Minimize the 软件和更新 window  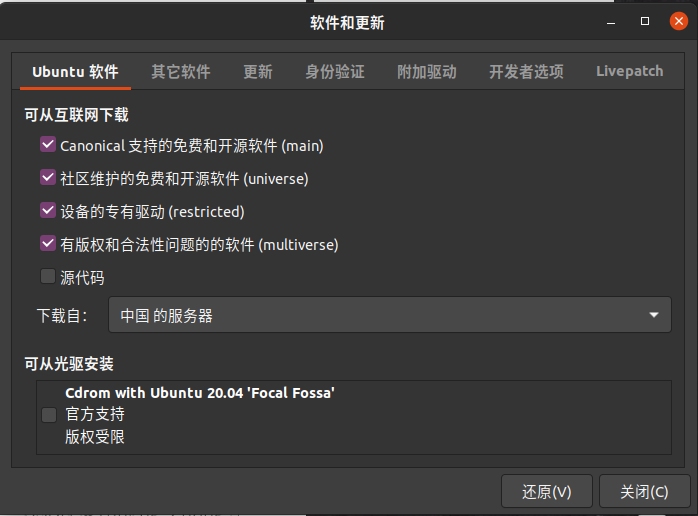(x=611, y=22)
